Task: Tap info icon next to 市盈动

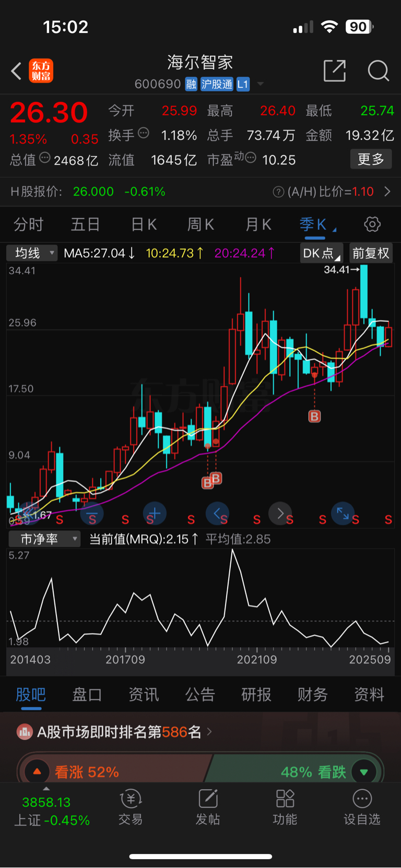Action: click(251, 158)
